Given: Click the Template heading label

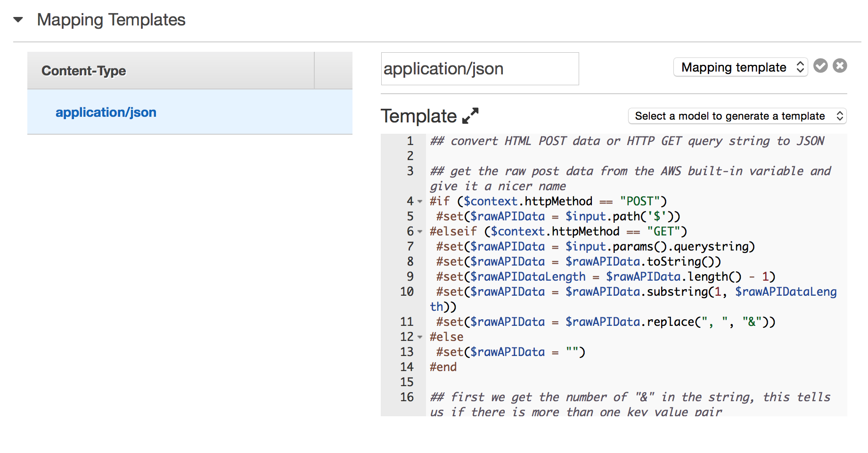Looking at the screenshot, I should pos(418,116).
